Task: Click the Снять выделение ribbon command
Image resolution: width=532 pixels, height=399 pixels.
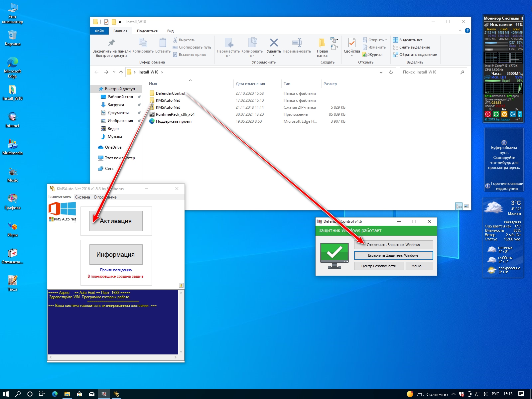Action: [412, 47]
